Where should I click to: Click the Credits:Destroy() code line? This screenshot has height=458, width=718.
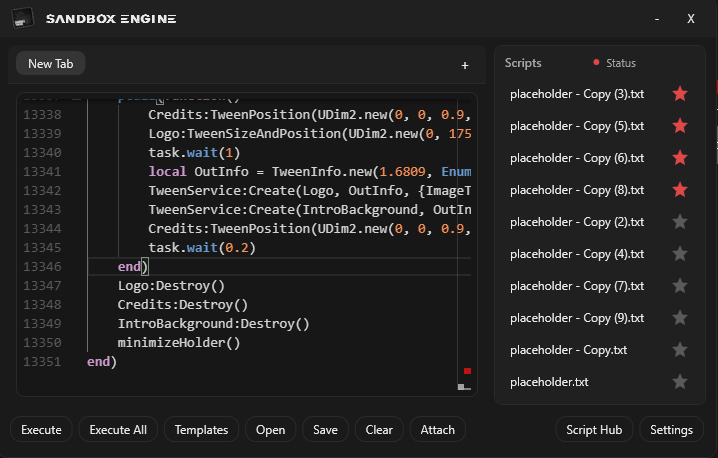[x=183, y=305]
